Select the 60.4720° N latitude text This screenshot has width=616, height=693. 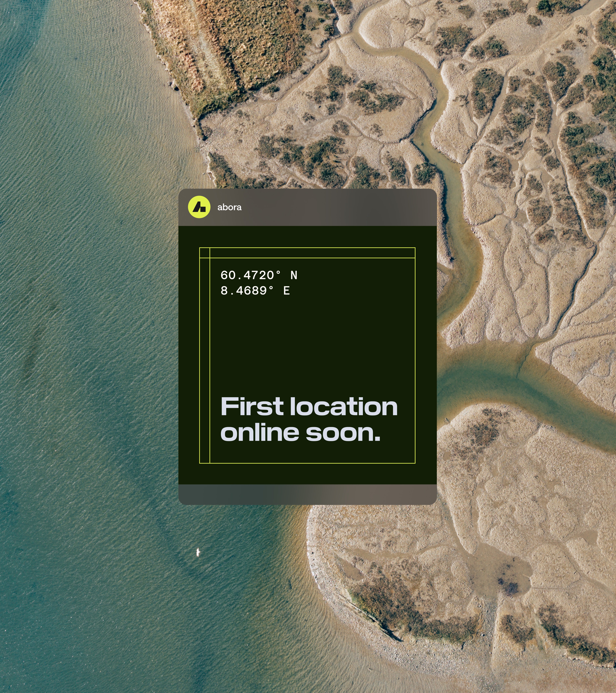pyautogui.click(x=259, y=275)
